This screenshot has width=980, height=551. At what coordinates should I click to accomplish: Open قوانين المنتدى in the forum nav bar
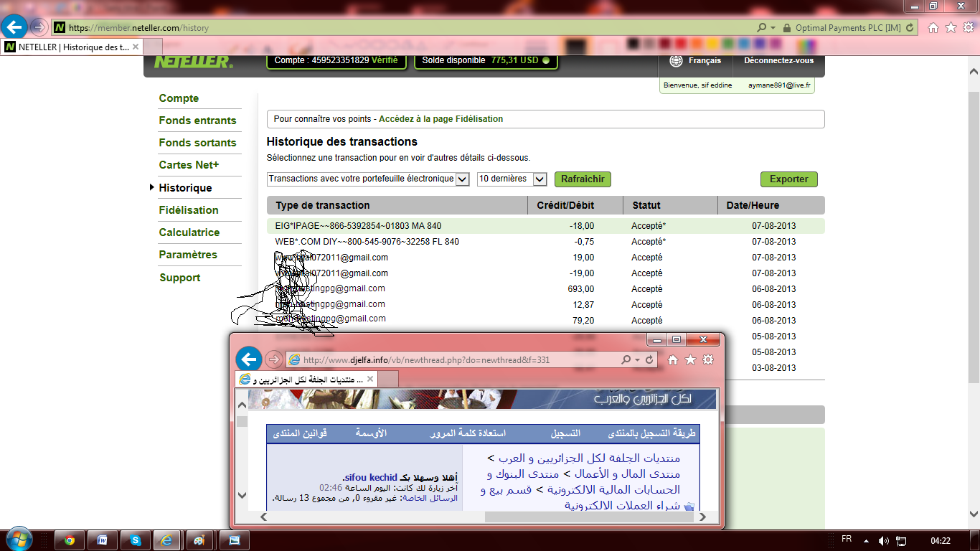pos(301,433)
